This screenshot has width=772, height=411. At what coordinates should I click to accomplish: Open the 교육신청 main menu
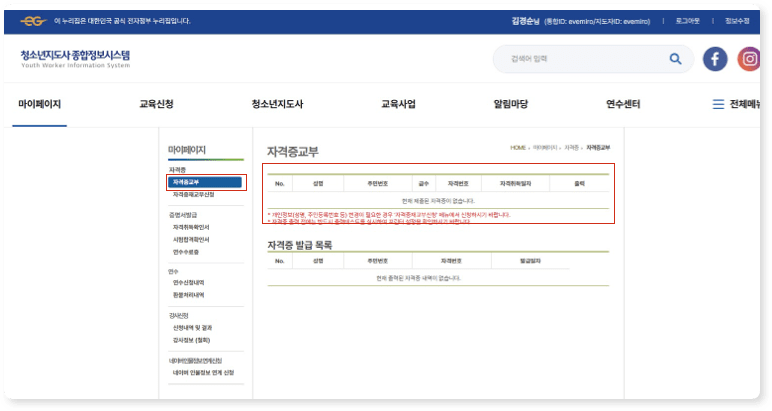pos(156,104)
